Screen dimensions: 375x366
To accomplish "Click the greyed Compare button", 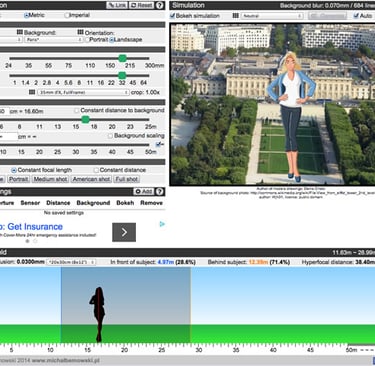I will pyautogui.click(x=327, y=16).
